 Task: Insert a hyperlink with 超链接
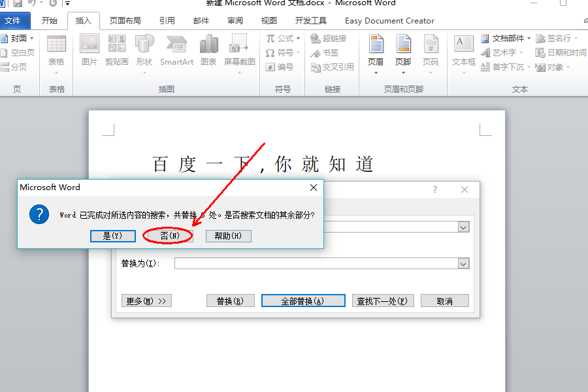coord(329,39)
